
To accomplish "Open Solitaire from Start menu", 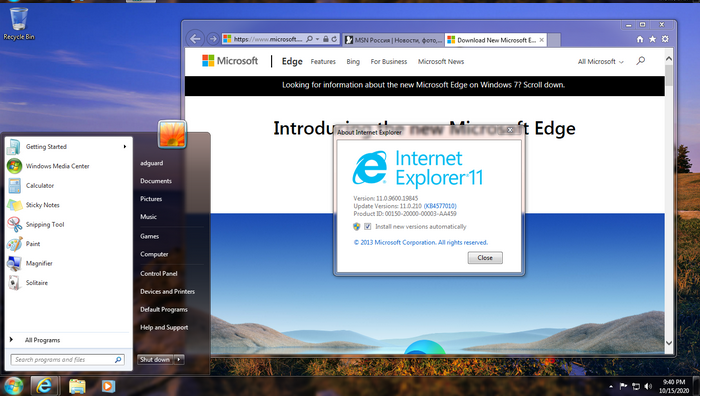I will click(x=68, y=283).
